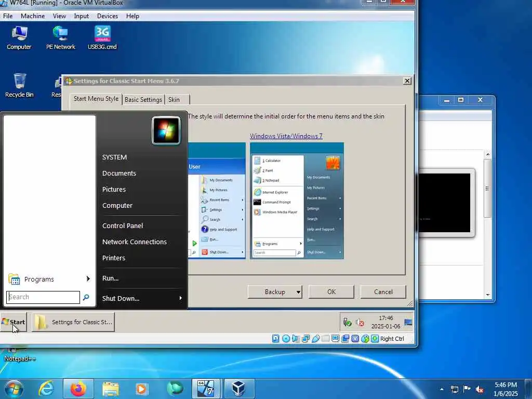Open the VirtualBox Devices menu

(108, 16)
